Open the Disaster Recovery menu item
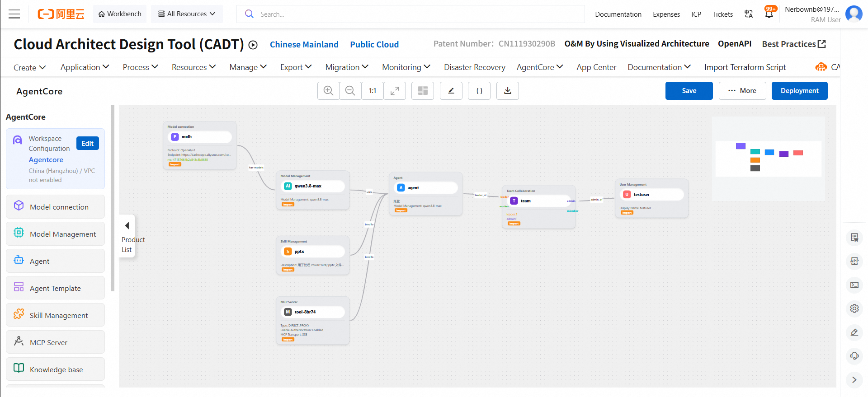Image resolution: width=868 pixels, height=397 pixels. [475, 67]
